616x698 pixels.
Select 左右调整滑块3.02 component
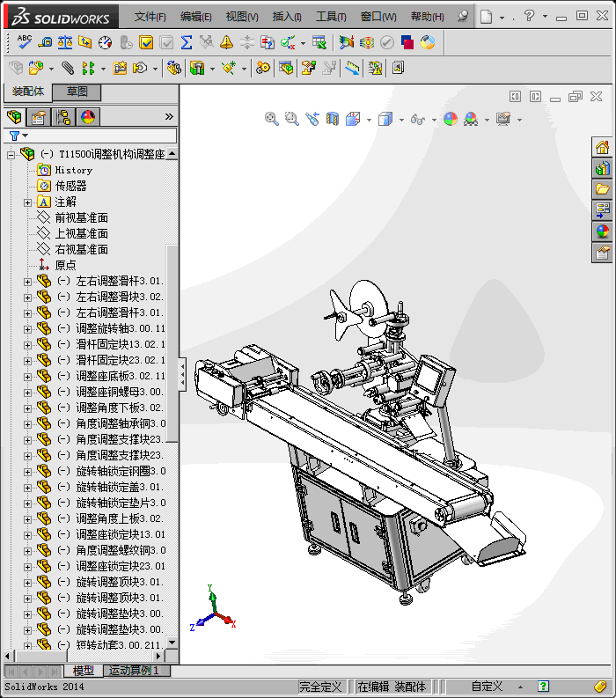120,297
